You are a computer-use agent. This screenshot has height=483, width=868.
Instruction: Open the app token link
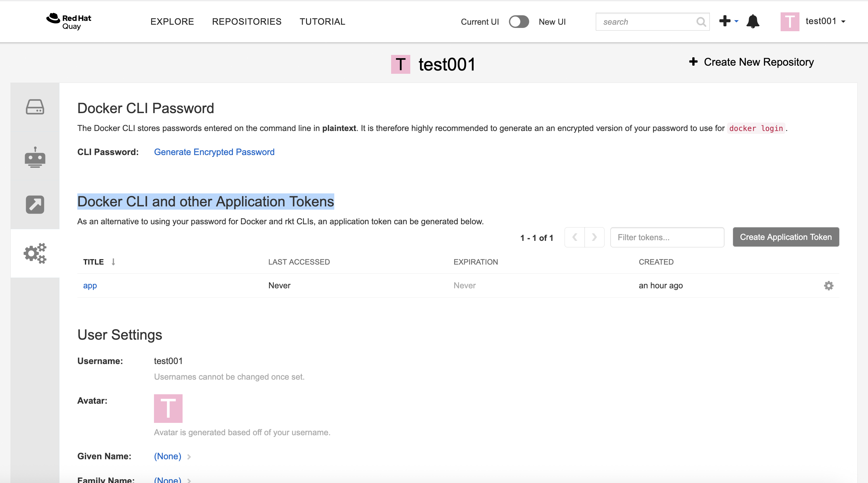(90, 285)
